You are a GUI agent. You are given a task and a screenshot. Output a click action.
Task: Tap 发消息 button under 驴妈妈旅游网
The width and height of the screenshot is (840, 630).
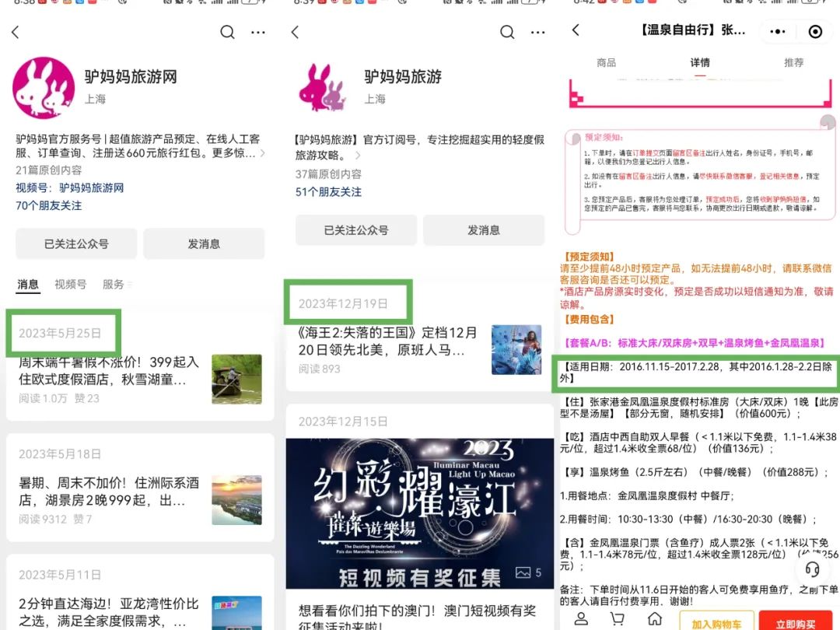point(204,243)
